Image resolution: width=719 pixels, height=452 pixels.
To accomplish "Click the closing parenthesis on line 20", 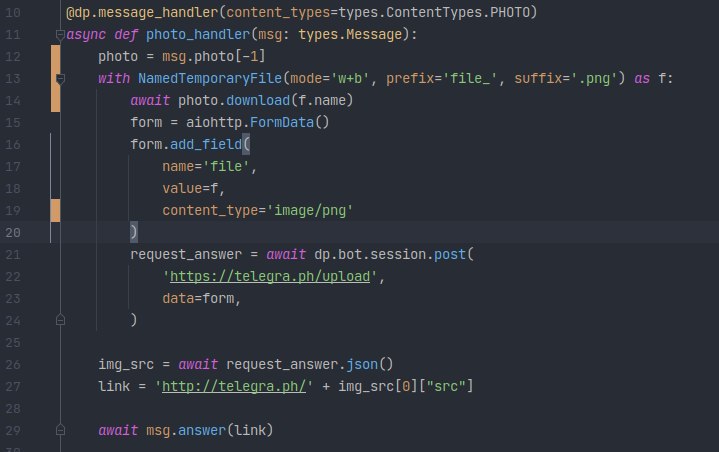I will [133, 232].
